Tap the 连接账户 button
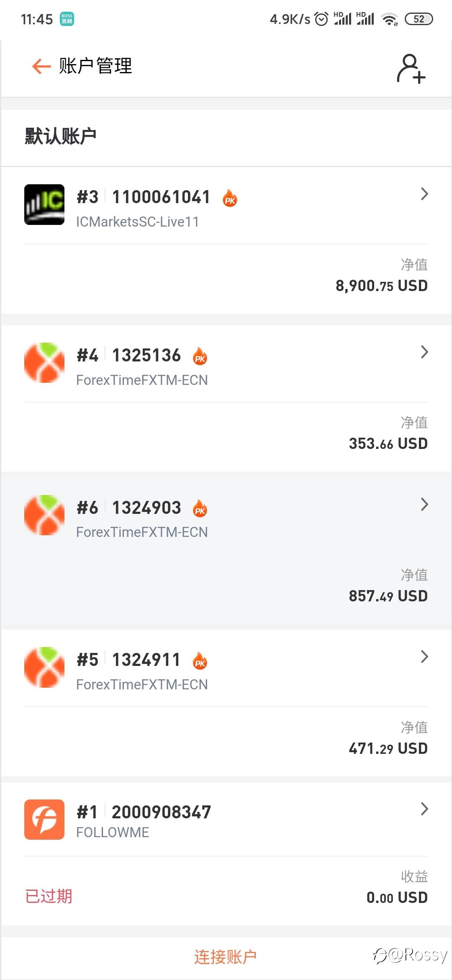The width and height of the screenshot is (452, 980). (225, 957)
